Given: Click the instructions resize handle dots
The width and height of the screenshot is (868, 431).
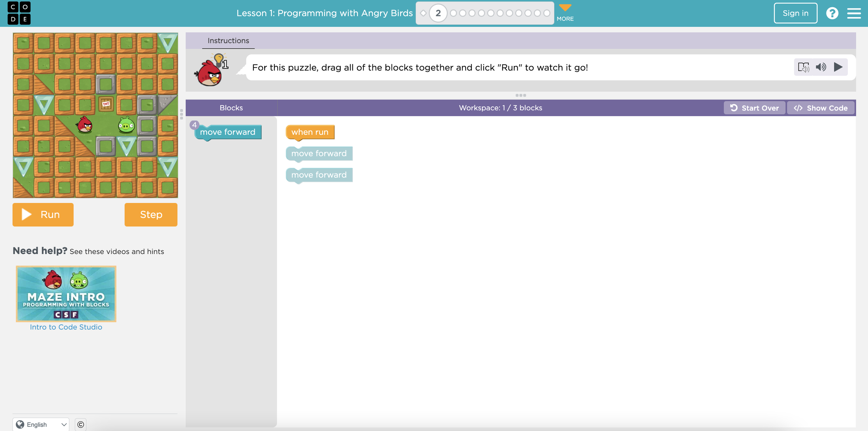Looking at the screenshot, I should point(520,95).
